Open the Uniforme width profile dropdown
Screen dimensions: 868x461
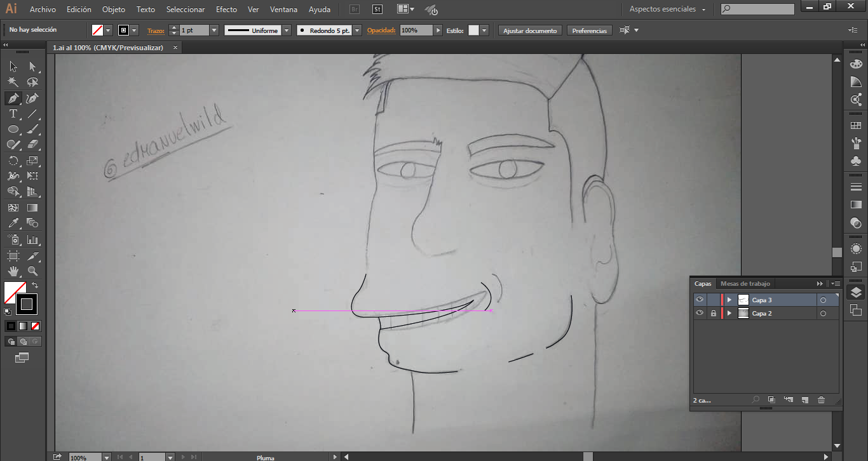tap(287, 30)
